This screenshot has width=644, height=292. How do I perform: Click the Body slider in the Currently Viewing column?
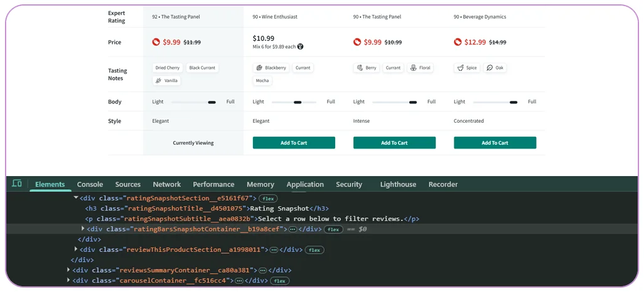pyautogui.click(x=193, y=102)
